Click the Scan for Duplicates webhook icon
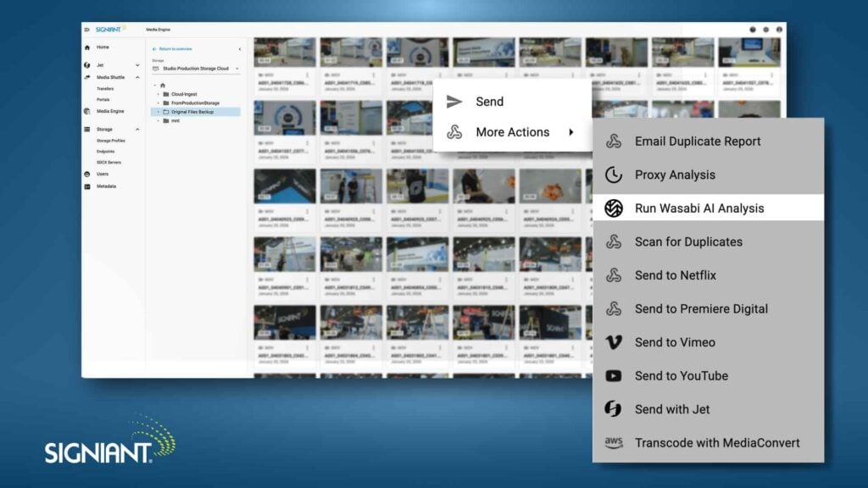The width and height of the screenshot is (868, 488). click(614, 241)
